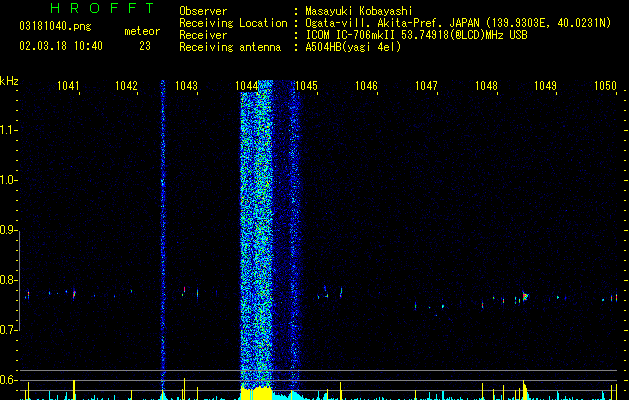Click time axis label 1050
The image size is (629, 400).
605,86
